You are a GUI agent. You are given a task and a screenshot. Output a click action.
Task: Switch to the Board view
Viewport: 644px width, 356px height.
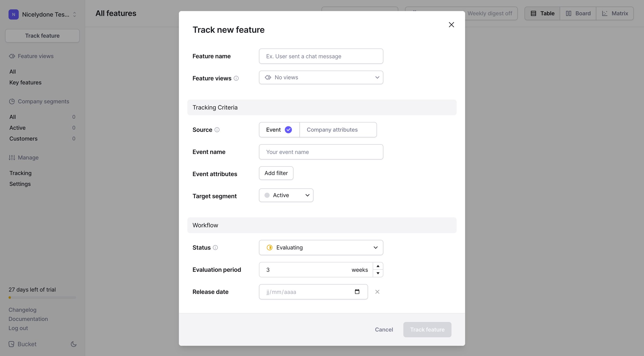(578, 13)
